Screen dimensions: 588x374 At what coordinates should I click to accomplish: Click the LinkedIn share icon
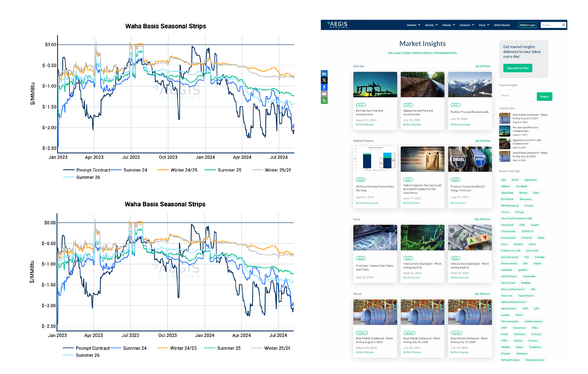click(x=324, y=74)
